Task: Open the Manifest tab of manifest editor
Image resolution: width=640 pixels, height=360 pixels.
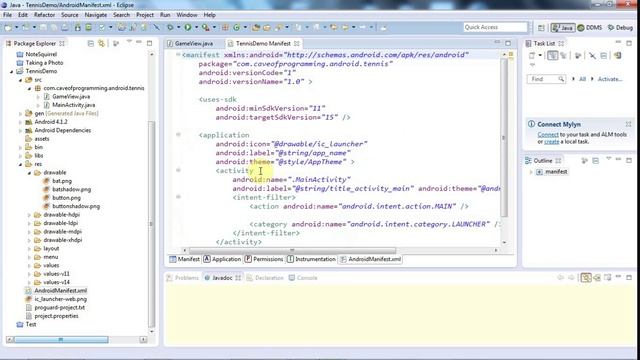Action: [184, 259]
